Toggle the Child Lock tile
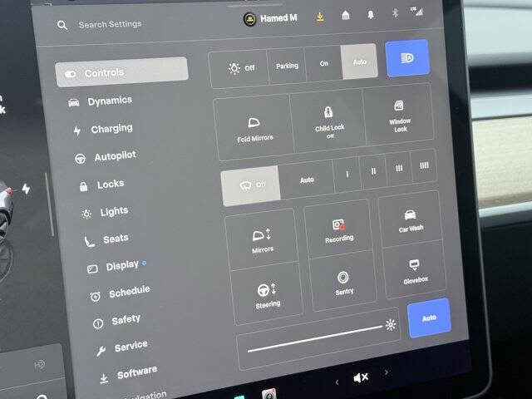 click(329, 122)
